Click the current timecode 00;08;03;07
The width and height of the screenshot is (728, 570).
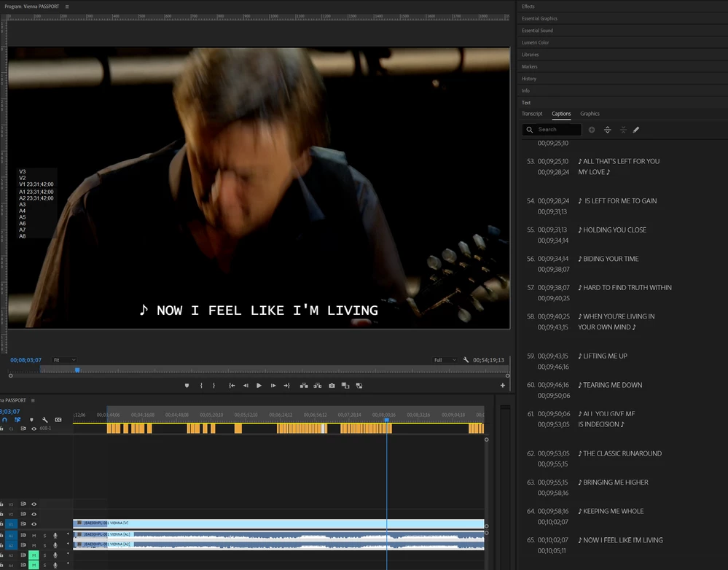(x=26, y=360)
